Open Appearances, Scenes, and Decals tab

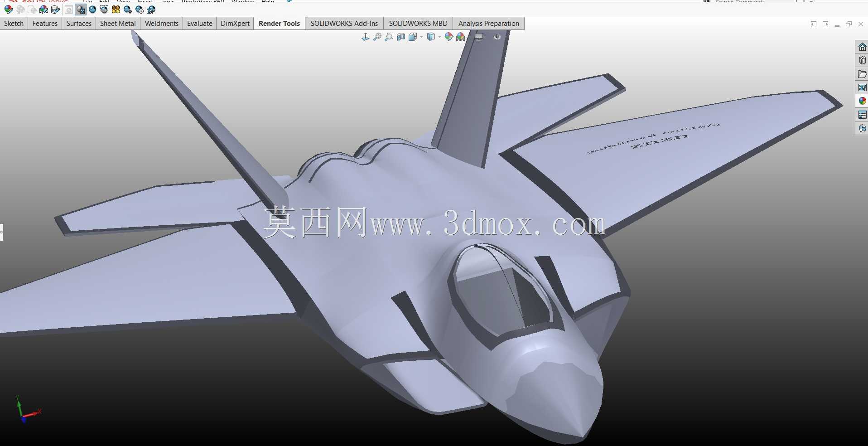point(862,101)
